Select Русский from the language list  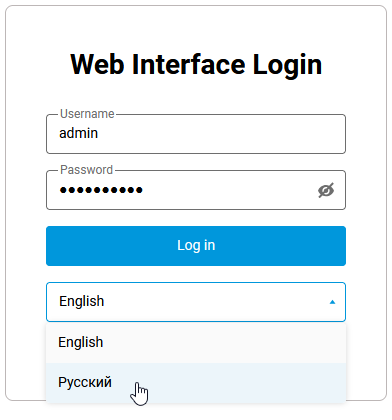click(196, 383)
